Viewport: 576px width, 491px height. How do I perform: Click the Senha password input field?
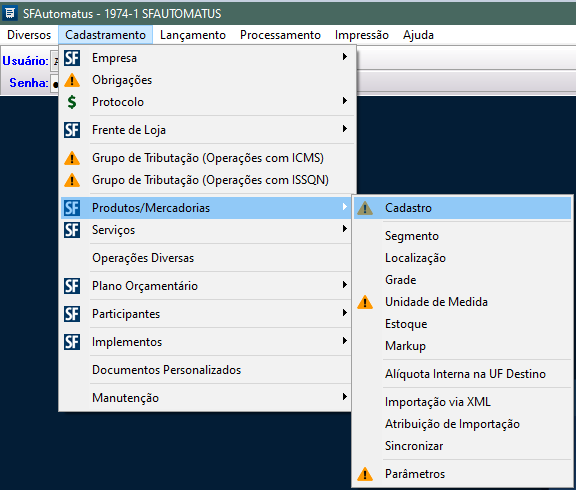[55, 83]
